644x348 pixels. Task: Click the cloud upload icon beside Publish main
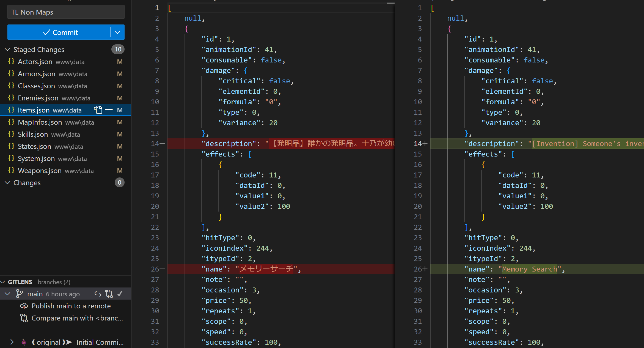coord(24,306)
